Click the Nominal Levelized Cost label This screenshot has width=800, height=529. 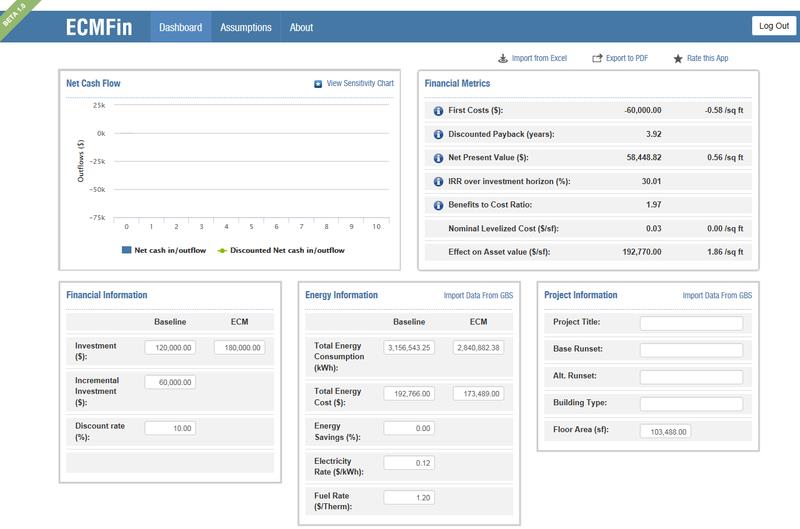click(504, 229)
